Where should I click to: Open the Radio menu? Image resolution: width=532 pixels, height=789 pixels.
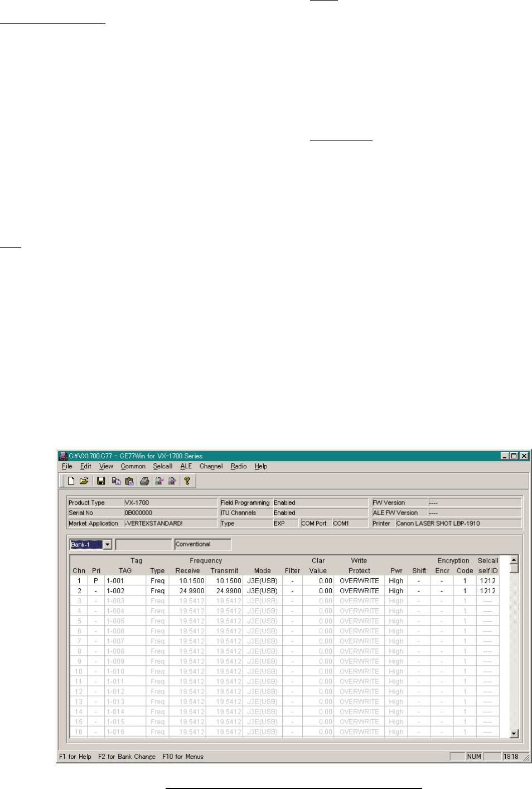pyautogui.click(x=239, y=466)
